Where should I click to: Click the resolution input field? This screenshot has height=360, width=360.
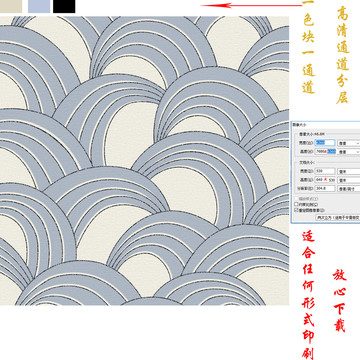point(325,188)
